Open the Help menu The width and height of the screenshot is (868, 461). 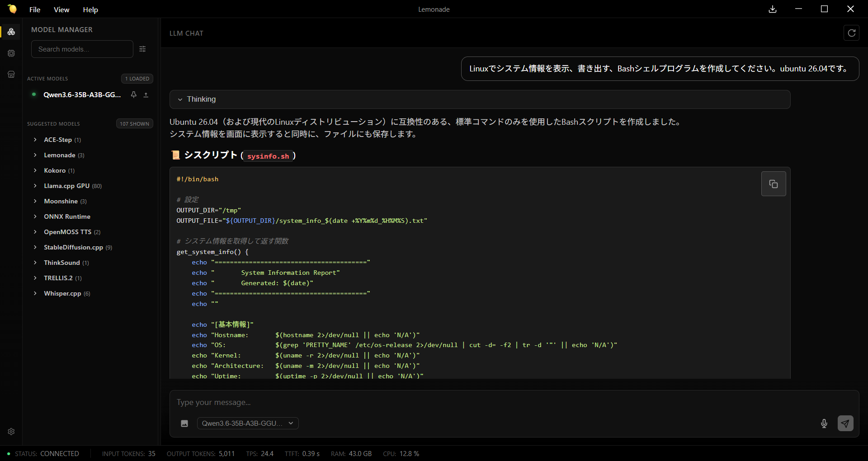[90, 9]
